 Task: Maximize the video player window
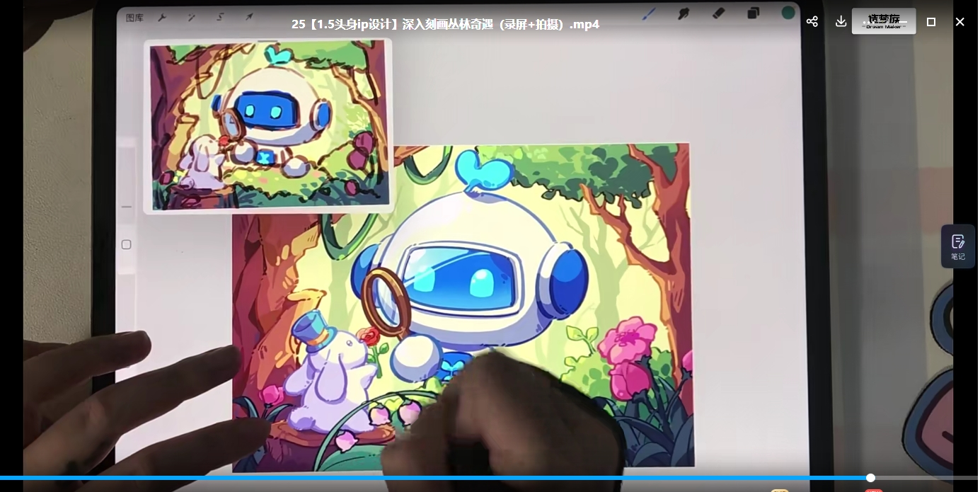point(931,22)
